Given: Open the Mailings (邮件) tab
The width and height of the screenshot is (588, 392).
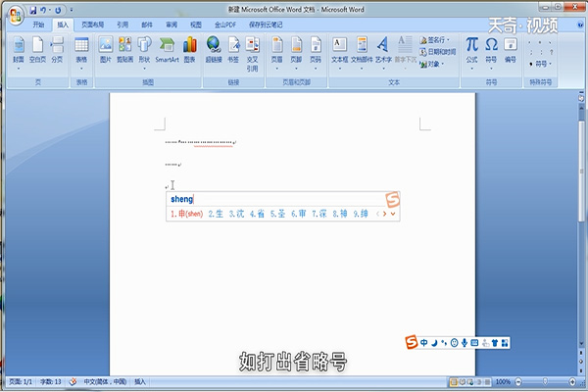Looking at the screenshot, I should click(147, 24).
